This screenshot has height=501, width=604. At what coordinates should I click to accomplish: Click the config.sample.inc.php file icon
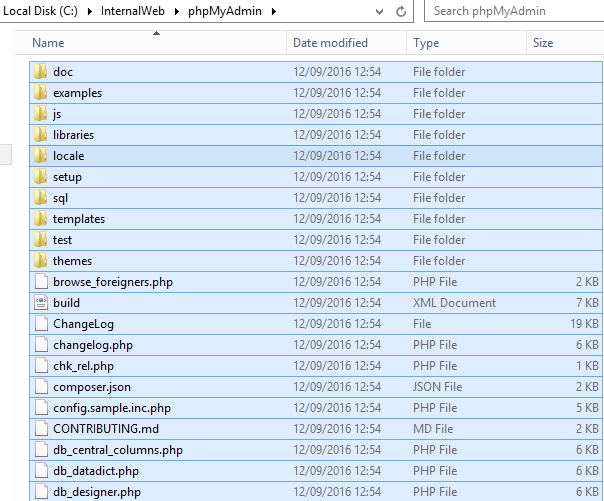coord(41,407)
